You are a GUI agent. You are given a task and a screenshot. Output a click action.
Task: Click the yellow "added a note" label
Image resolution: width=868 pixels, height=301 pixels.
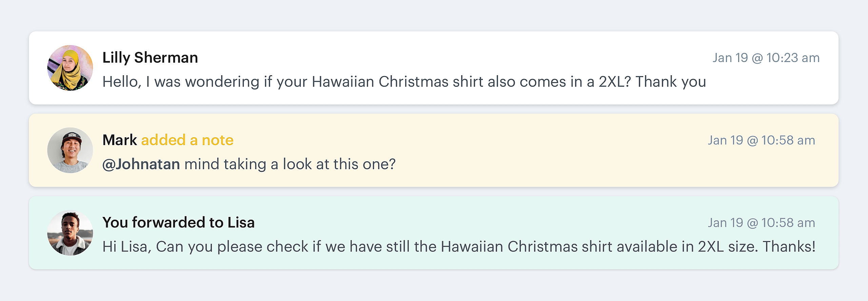(x=187, y=140)
